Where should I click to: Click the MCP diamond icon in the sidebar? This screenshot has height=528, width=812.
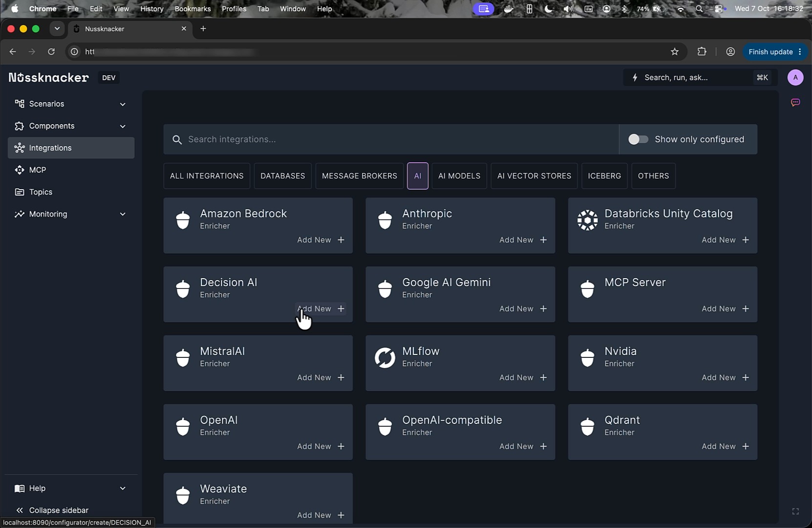click(20, 170)
